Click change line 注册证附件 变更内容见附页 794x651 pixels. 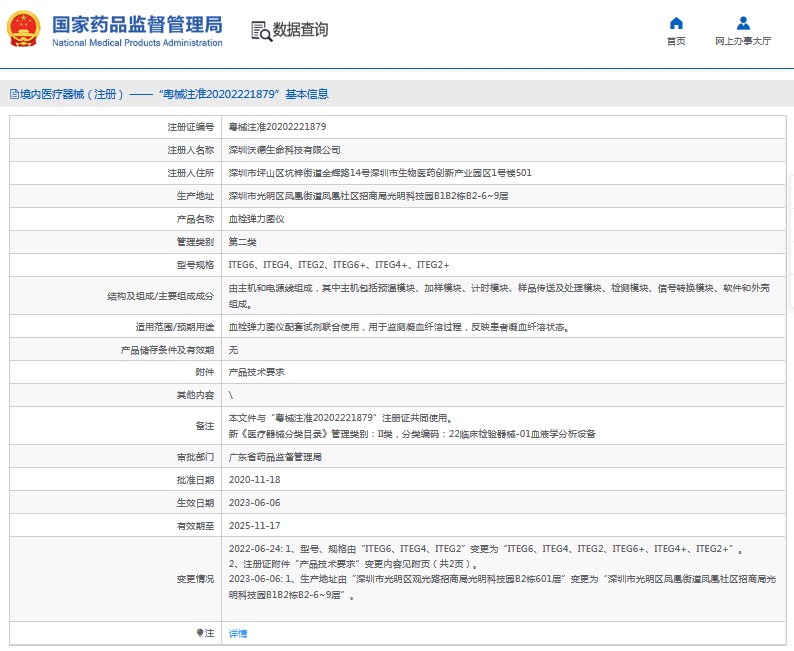(353, 564)
